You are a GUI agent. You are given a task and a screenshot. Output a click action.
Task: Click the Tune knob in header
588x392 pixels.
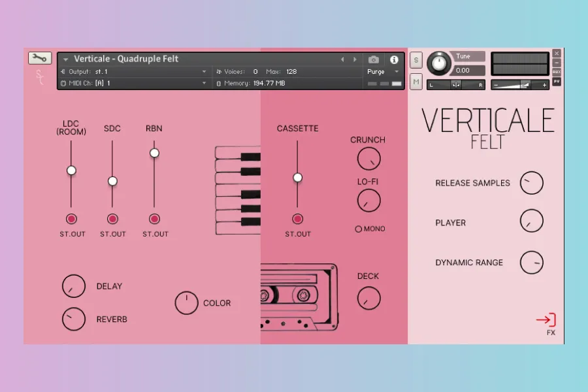(439, 63)
